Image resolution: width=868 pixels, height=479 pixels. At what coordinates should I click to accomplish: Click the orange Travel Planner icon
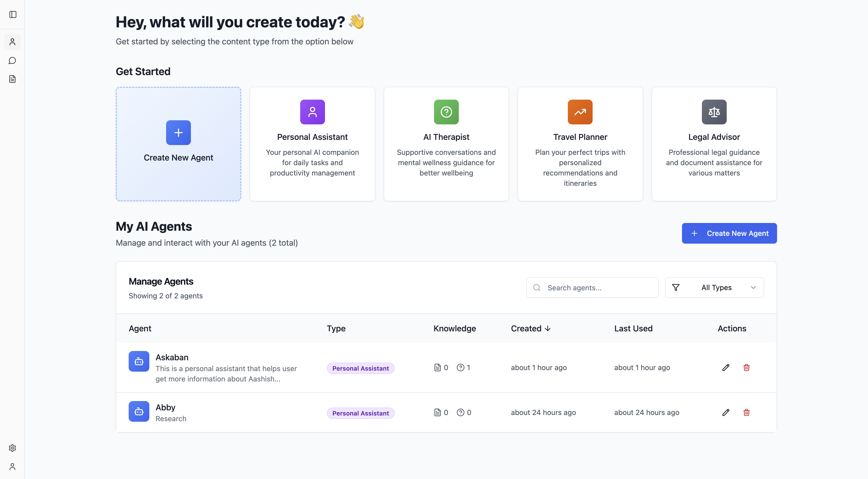click(580, 112)
